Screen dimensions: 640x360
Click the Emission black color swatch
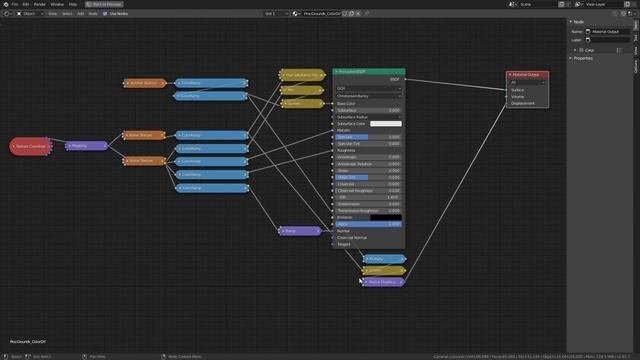386,218
